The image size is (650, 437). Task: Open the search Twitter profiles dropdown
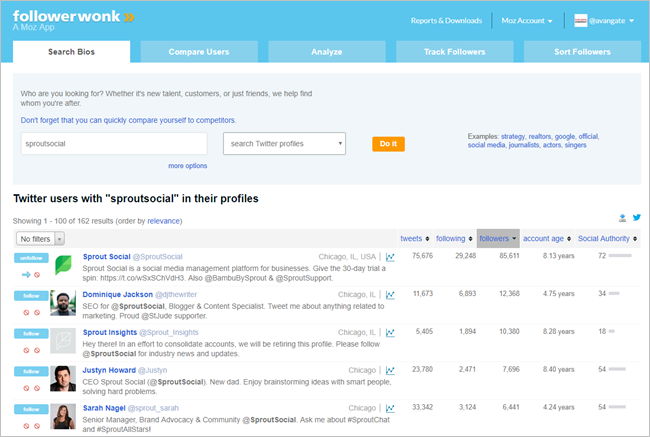point(284,143)
